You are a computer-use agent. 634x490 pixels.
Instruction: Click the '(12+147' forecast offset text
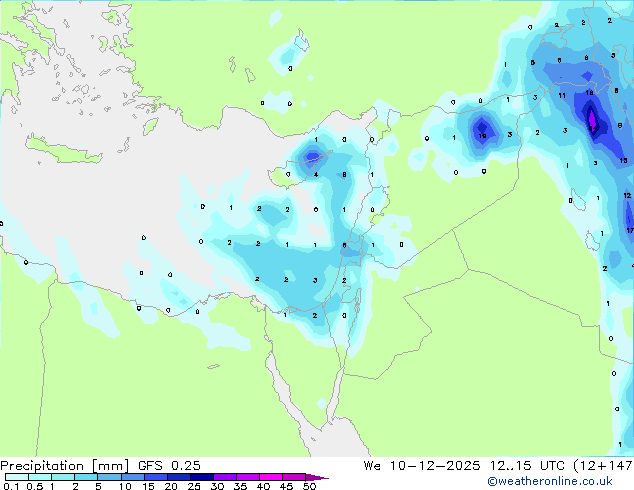[x=603, y=466]
